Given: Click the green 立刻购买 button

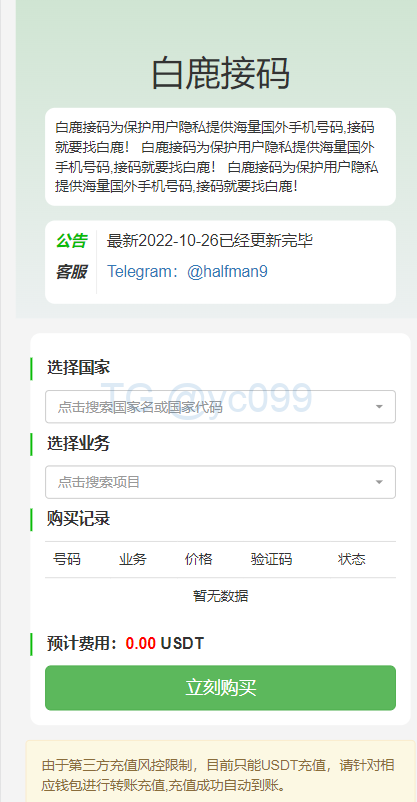Looking at the screenshot, I should coord(221,688).
